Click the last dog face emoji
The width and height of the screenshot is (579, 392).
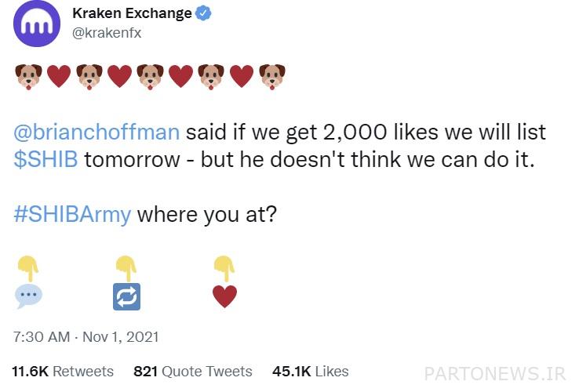click(272, 77)
